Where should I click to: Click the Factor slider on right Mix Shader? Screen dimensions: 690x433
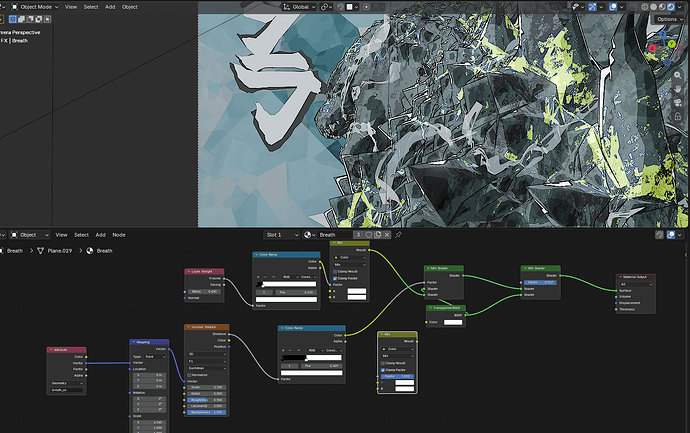[x=540, y=282]
